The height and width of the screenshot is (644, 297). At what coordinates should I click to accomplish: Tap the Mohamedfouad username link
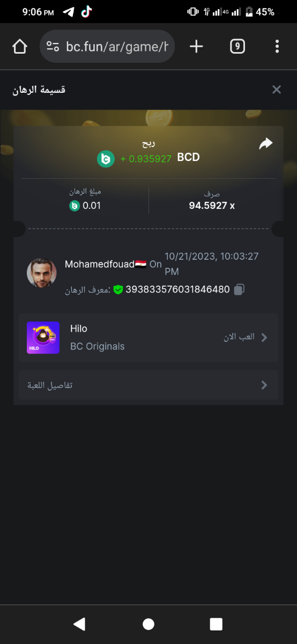tap(100, 264)
